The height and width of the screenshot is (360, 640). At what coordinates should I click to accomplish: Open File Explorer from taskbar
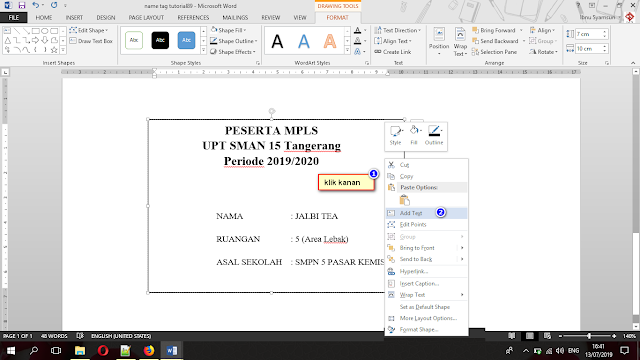point(80,351)
